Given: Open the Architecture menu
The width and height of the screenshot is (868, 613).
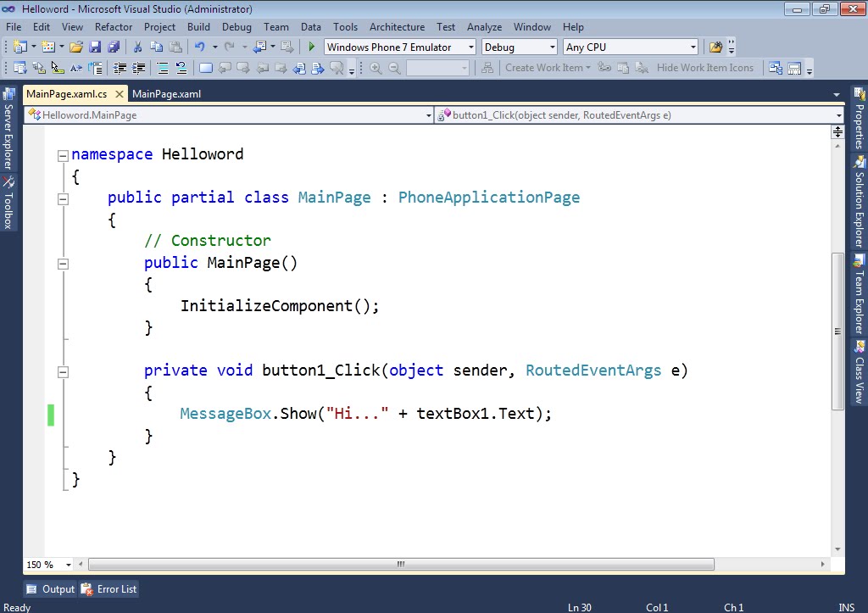Looking at the screenshot, I should tap(397, 26).
